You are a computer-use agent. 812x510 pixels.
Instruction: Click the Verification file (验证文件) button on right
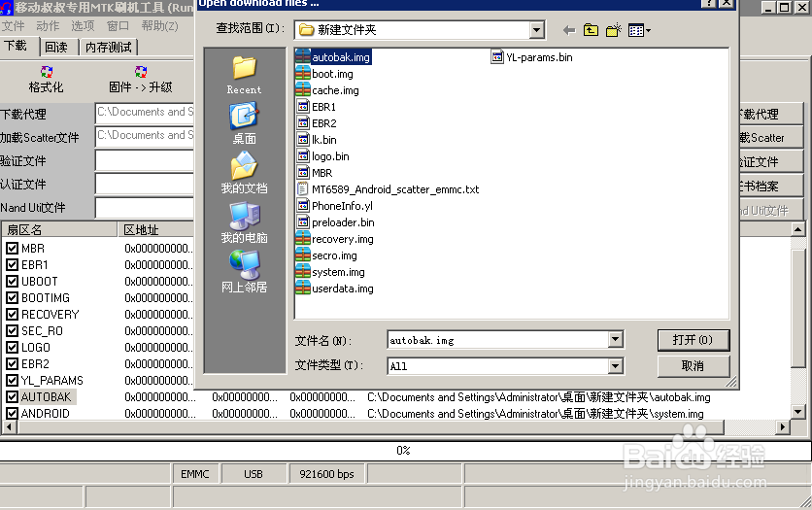coord(771,161)
